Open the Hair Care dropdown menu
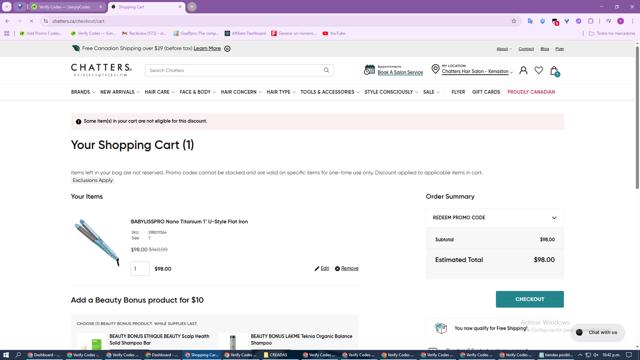 pyautogui.click(x=159, y=92)
